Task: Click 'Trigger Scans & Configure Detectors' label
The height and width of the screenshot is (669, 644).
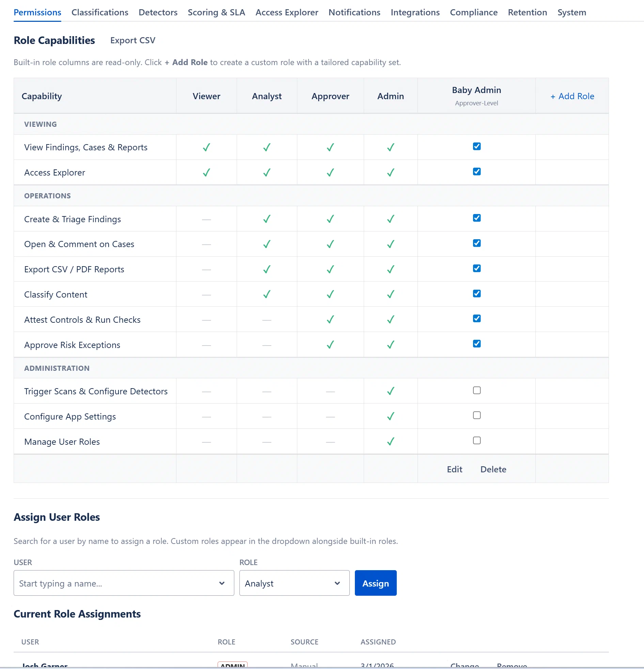Action: [x=96, y=391]
